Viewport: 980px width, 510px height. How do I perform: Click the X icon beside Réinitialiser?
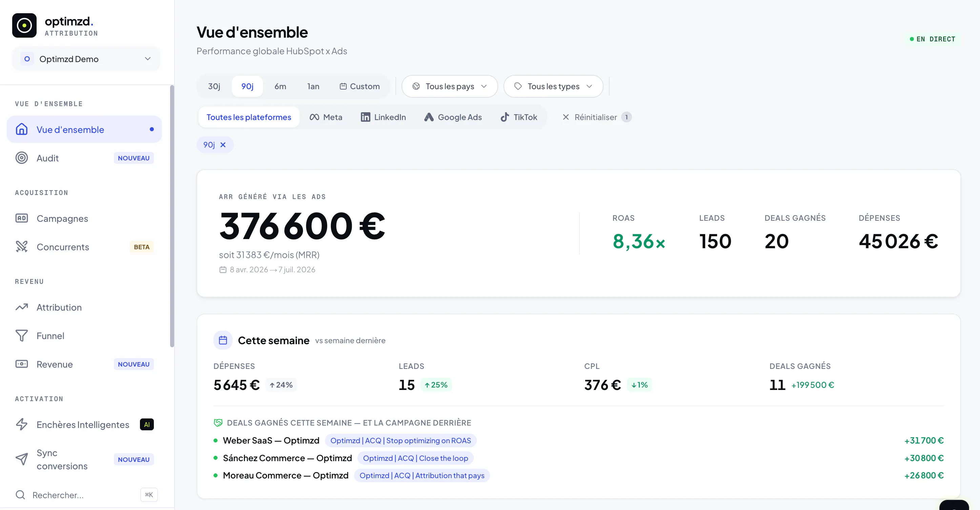click(566, 117)
